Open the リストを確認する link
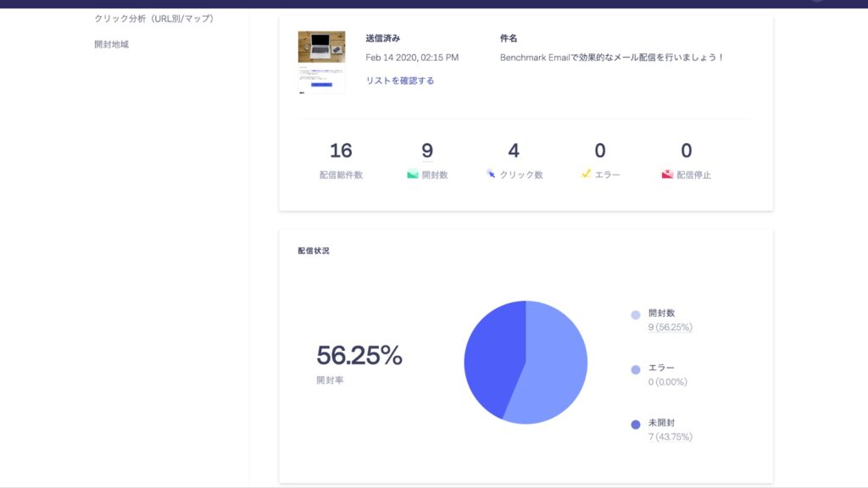Viewport: 868px width, 488px height. [400, 80]
